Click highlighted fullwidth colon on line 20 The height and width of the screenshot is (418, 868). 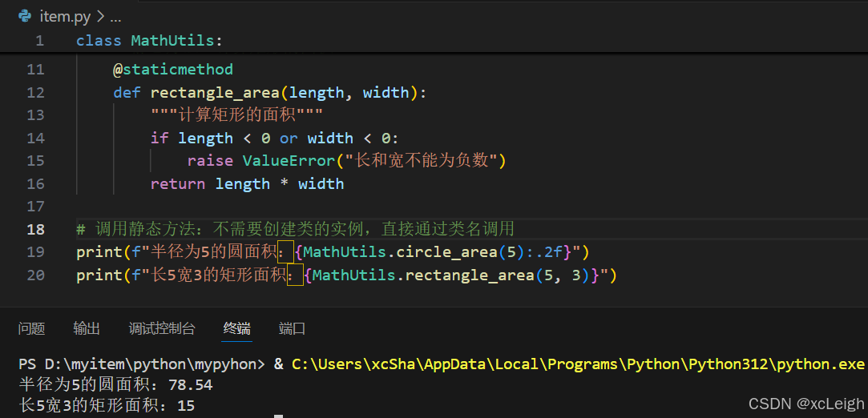[295, 275]
